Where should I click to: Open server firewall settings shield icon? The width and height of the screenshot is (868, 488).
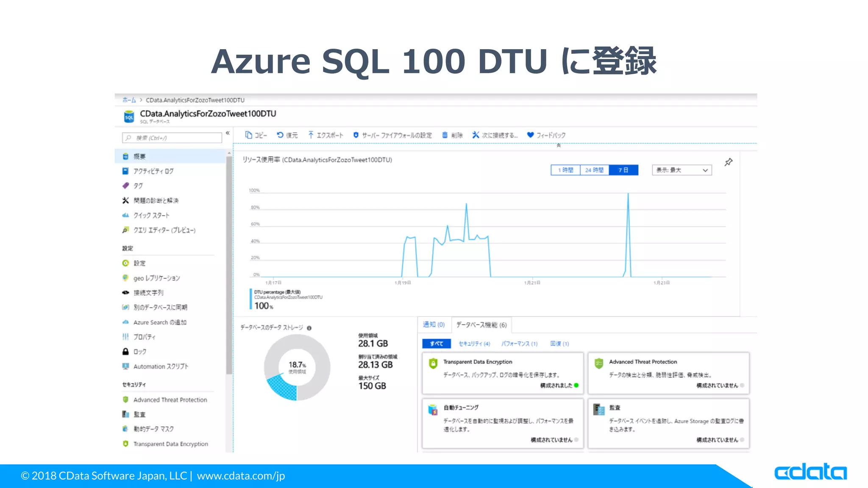click(356, 135)
